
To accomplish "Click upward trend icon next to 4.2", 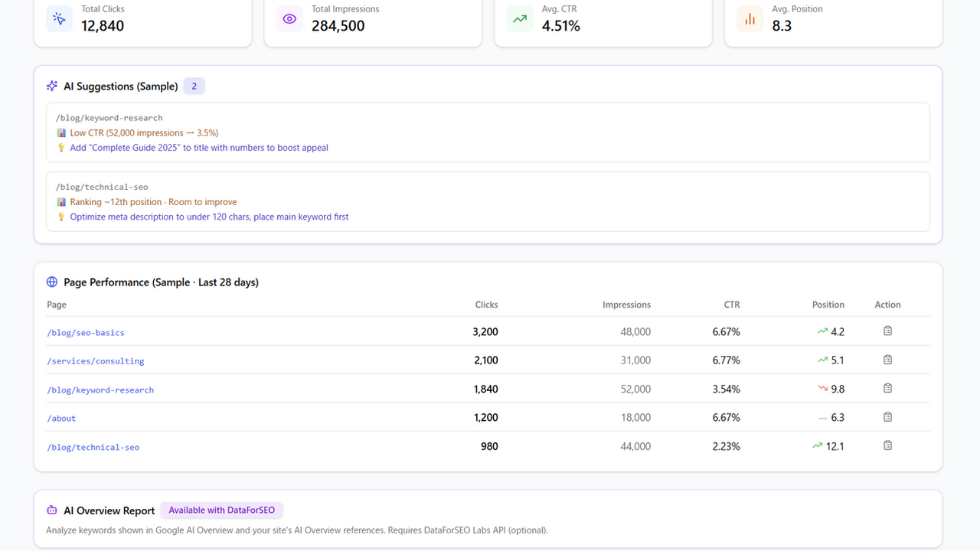I will (822, 331).
